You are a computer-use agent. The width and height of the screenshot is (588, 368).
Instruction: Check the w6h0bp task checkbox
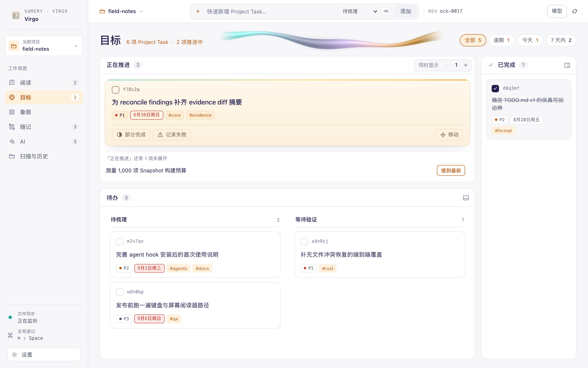120,292
